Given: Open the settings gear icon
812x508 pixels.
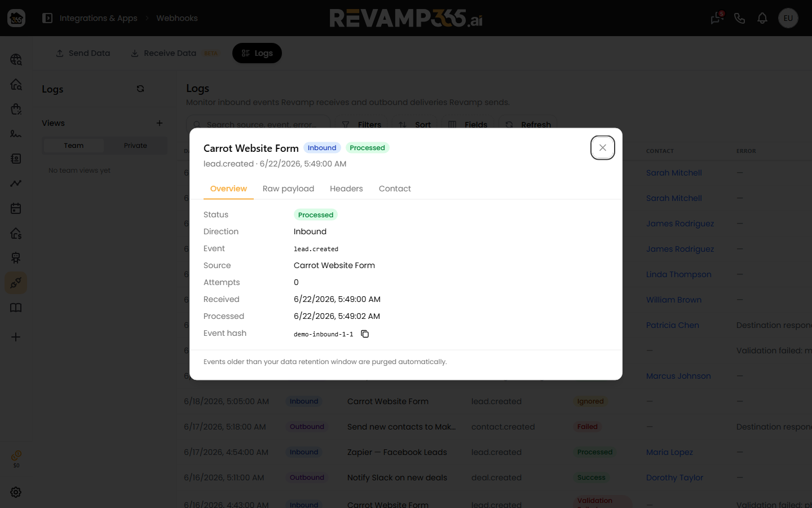Looking at the screenshot, I should tap(16, 492).
